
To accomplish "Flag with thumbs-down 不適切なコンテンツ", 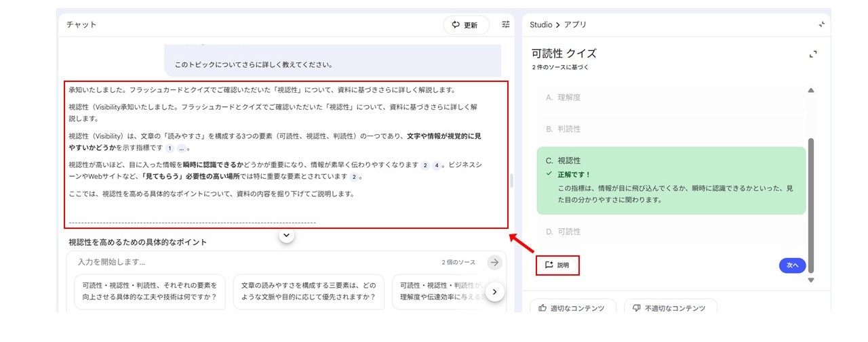I will tap(670, 308).
